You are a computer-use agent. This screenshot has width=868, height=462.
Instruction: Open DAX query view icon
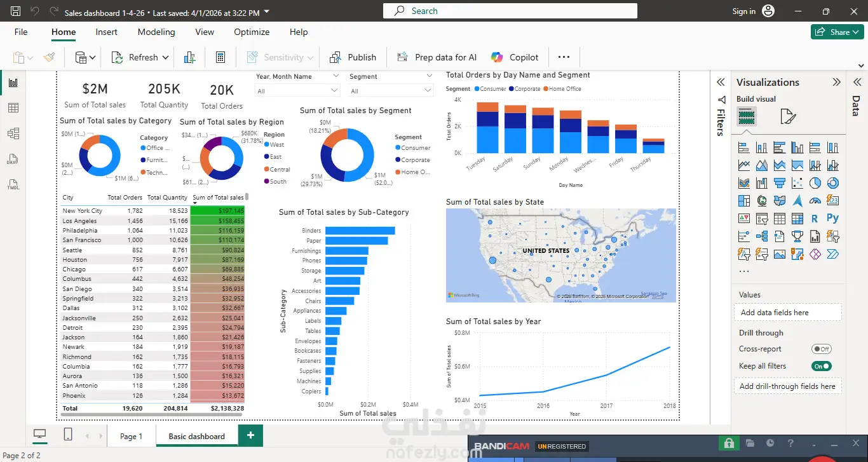click(x=13, y=159)
